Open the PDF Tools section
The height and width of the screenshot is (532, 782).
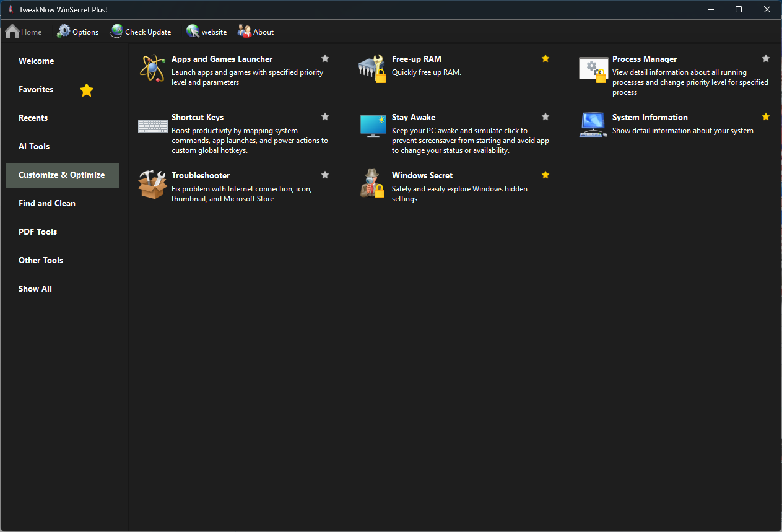click(38, 232)
